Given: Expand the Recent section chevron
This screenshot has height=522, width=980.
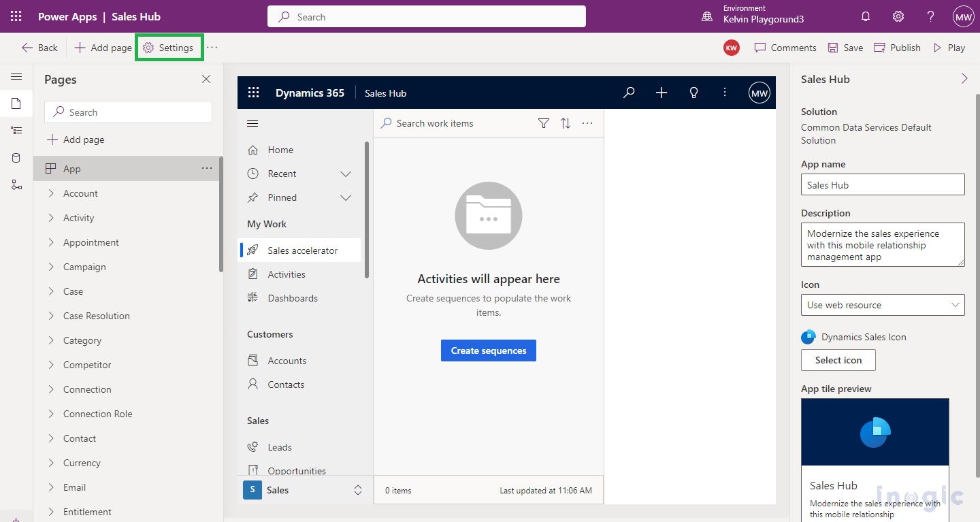Looking at the screenshot, I should click(346, 174).
